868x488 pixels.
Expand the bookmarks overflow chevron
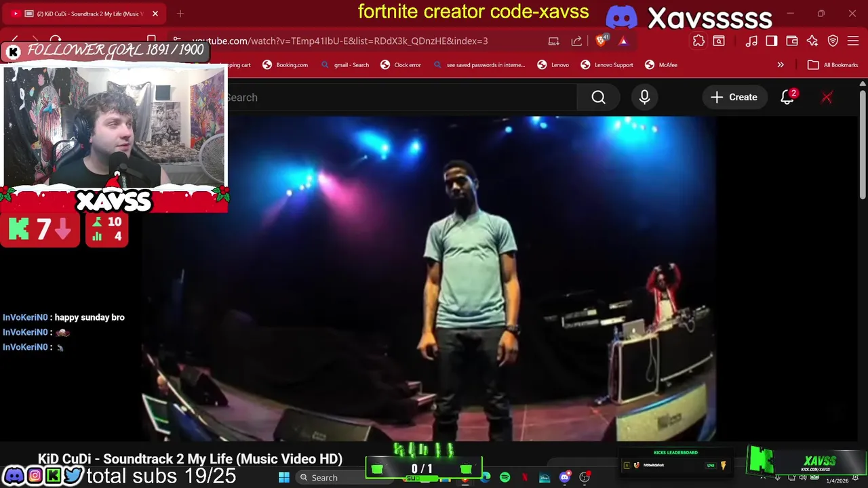(781, 65)
